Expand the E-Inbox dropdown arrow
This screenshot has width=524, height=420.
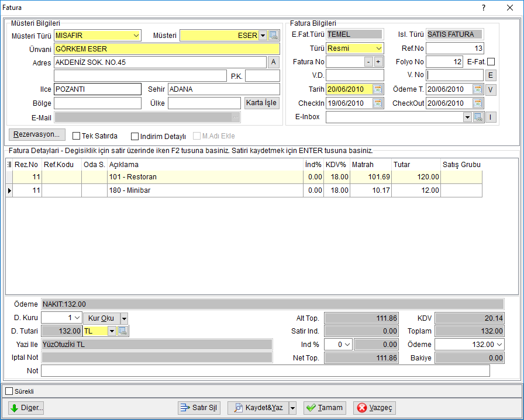467,117
